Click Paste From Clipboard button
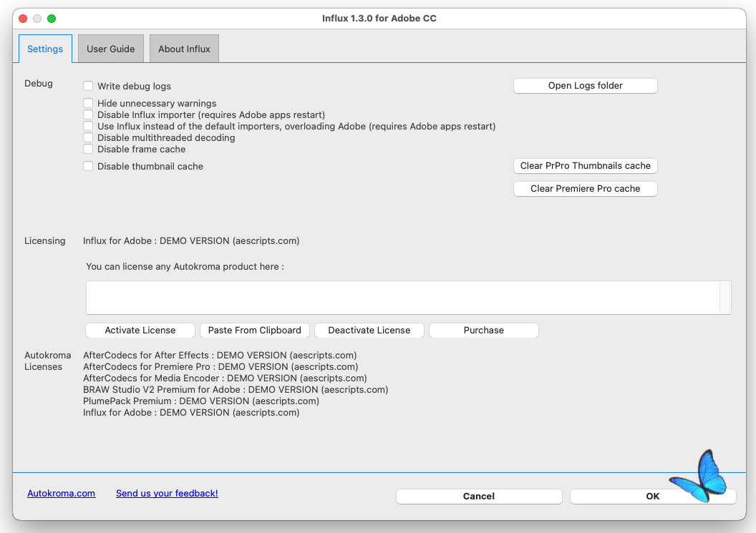 pos(255,330)
